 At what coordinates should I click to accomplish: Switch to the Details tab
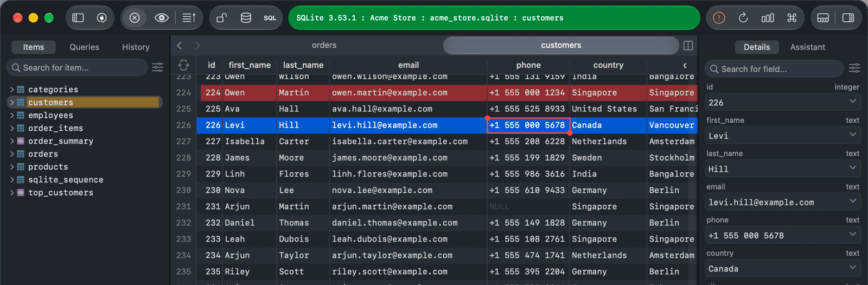757,47
